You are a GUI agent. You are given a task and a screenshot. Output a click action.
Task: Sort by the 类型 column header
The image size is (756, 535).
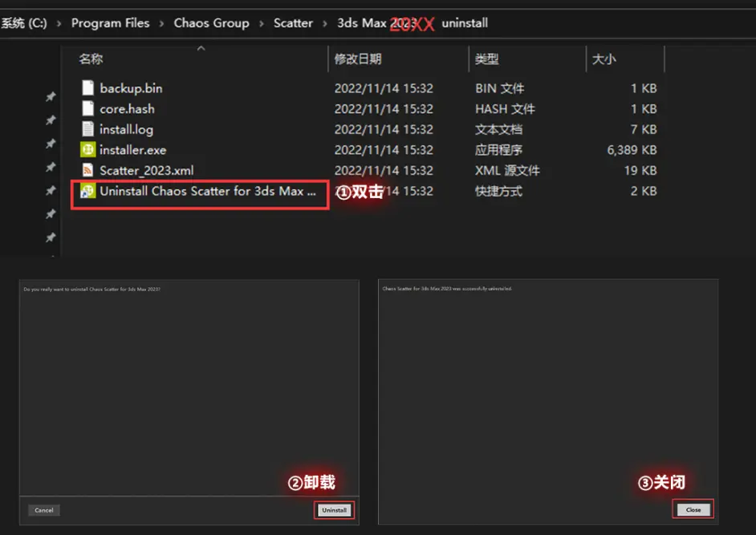(x=486, y=59)
